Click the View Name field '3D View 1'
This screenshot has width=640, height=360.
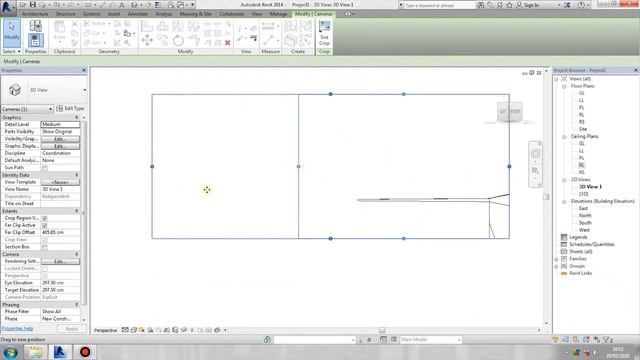(60, 189)
